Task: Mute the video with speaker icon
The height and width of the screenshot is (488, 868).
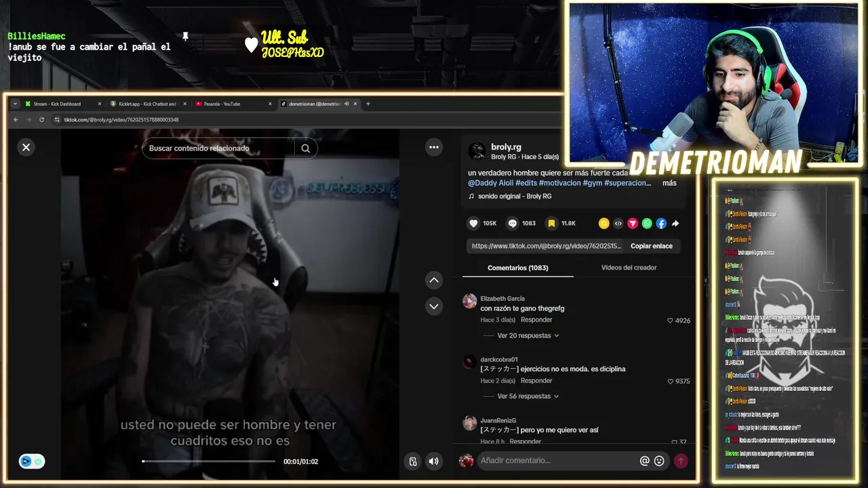Action: (x=434, y=462)
